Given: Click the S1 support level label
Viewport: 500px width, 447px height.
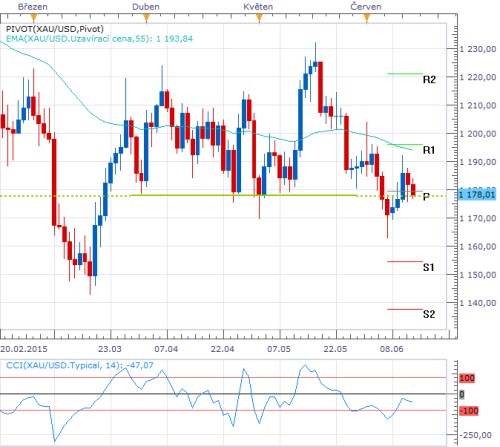Looking at the screenshot, I should click(x=429, y=267).
